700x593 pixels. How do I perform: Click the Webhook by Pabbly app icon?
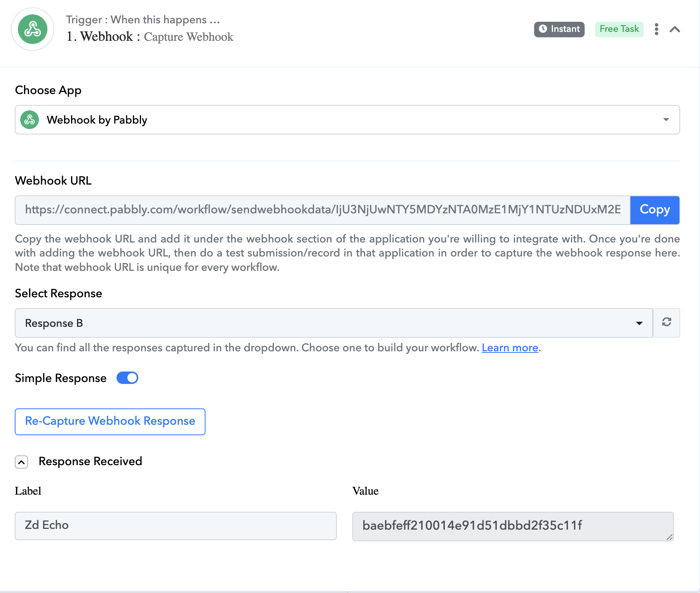[x=30, y=120]
